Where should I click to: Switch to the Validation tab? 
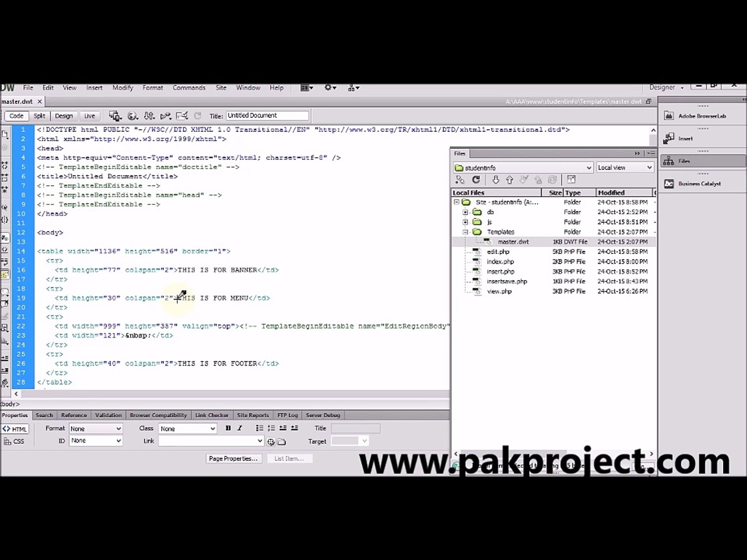pos(108,415)
